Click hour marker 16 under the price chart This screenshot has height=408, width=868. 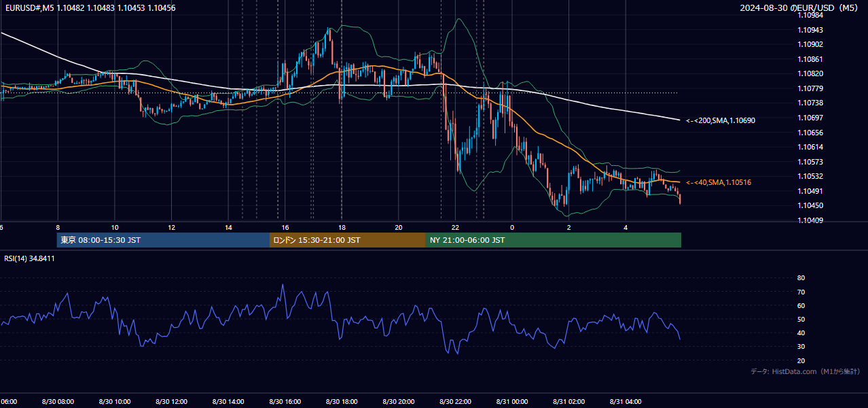click(x=285, y=227)
